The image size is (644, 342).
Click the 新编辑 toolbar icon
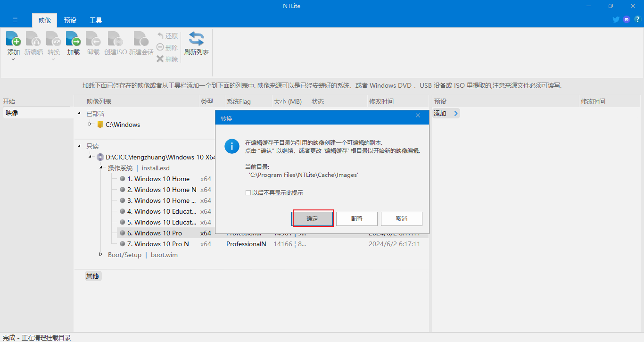pos(33,39)
